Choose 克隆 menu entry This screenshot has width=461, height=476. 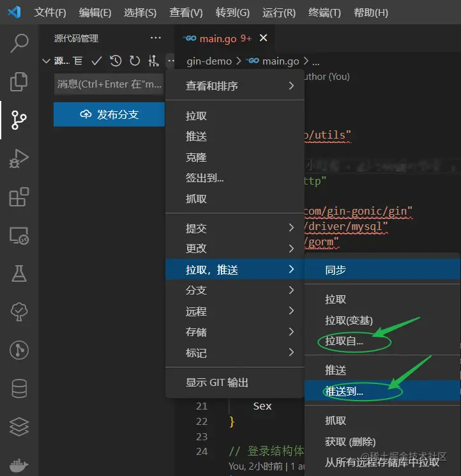pyautogui.click(x=235, y=157)
